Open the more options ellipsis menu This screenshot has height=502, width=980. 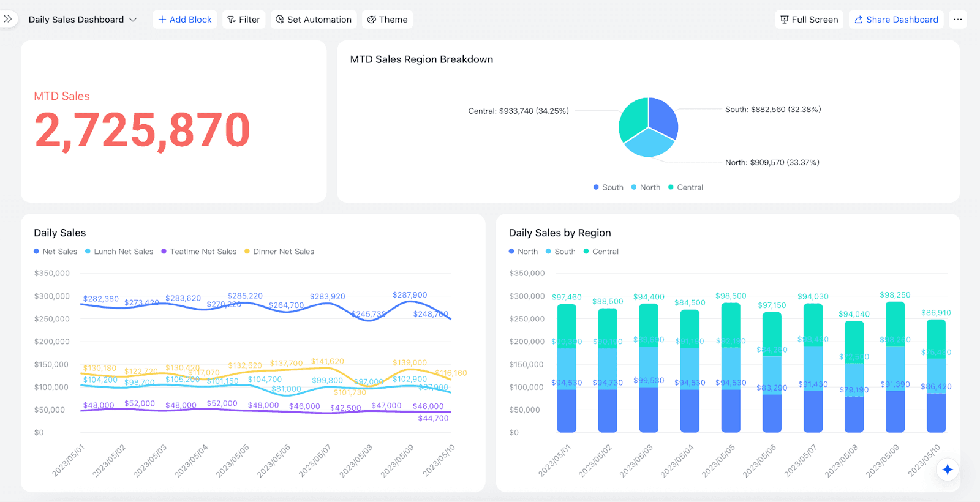point(958,20)
